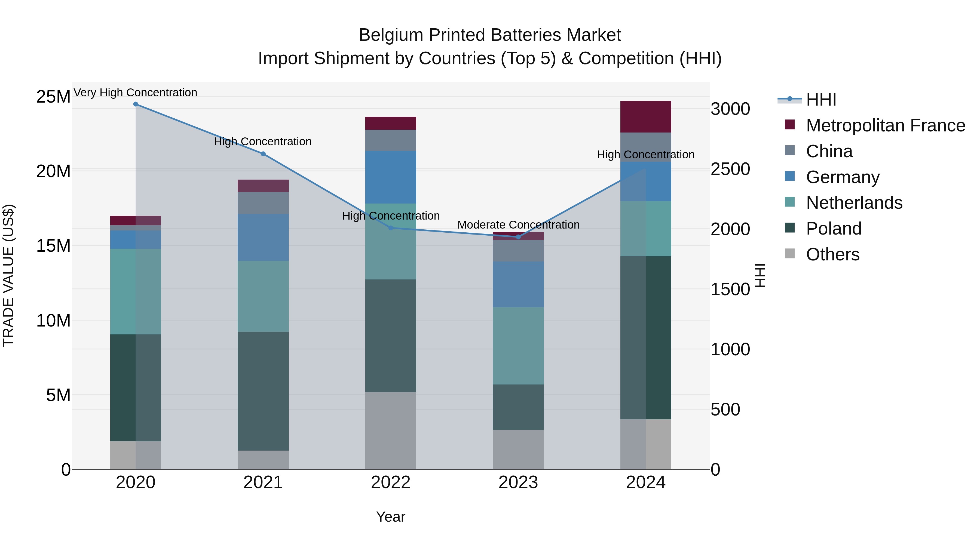Click the 'Very High Concentration' annotation
This screenshot has width=980, height=551.
pos(136,93)
